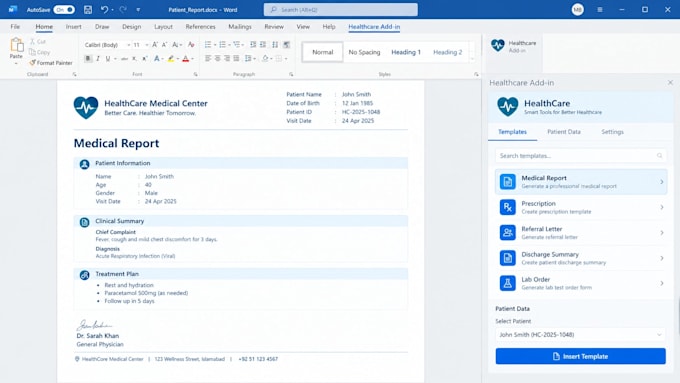
Task: Click the Justify alignment icon
Action: (236, 59)
